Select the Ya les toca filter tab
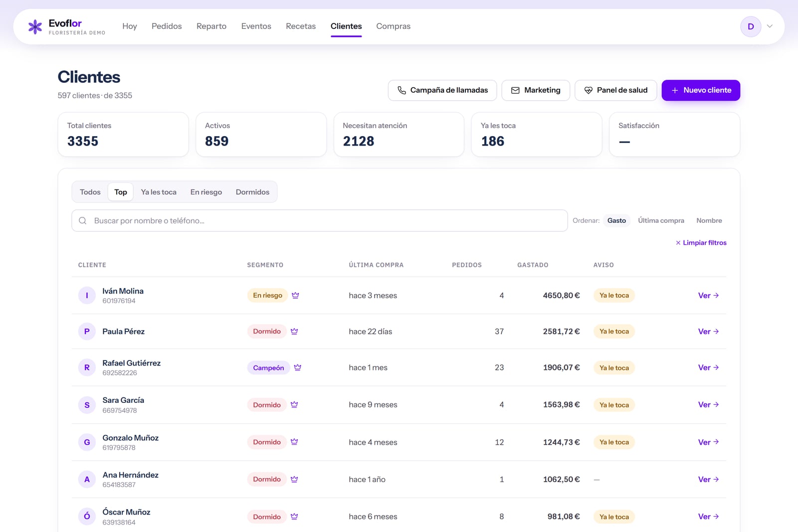The width and height of the screenshot is (798, 532). click(159, 192)
